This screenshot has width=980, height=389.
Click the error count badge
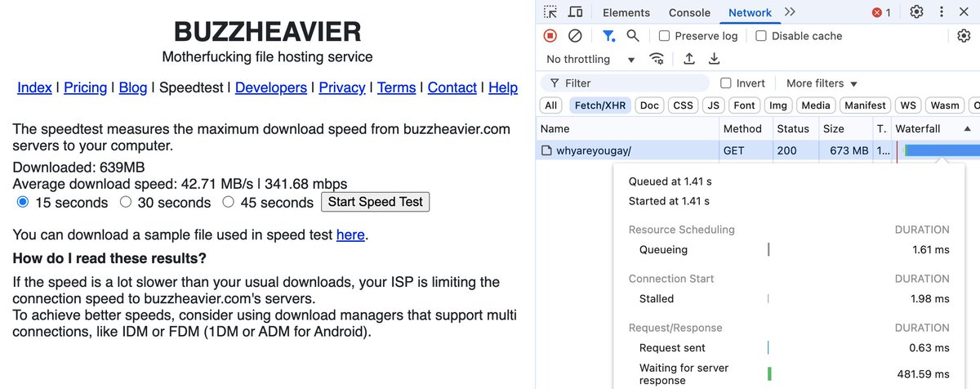click(881, 12)
